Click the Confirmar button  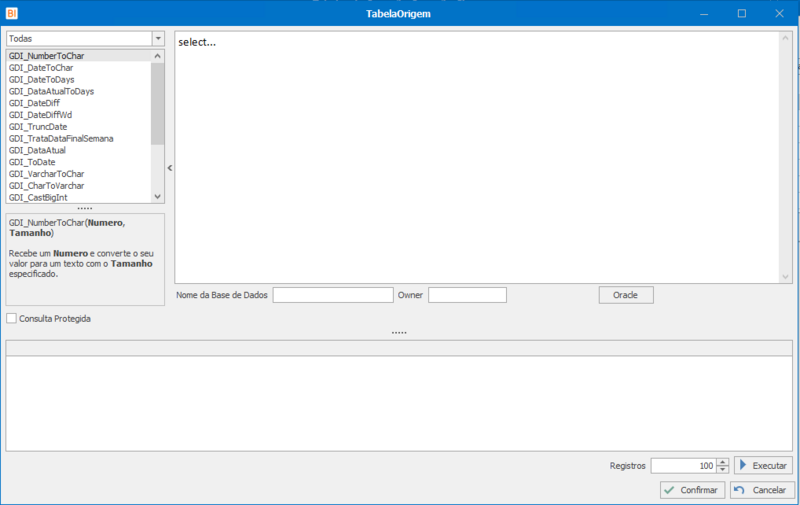pos(692,490)
